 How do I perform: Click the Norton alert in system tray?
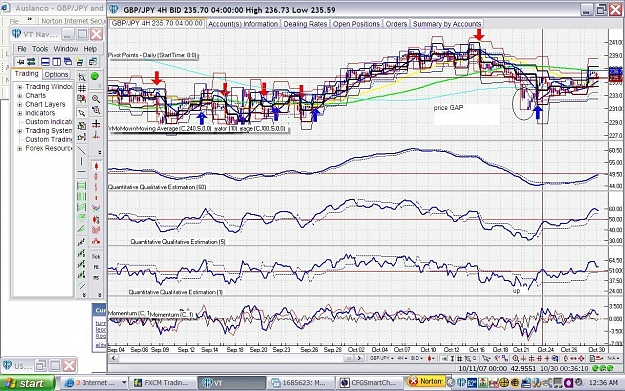click(x=426, y=381)
